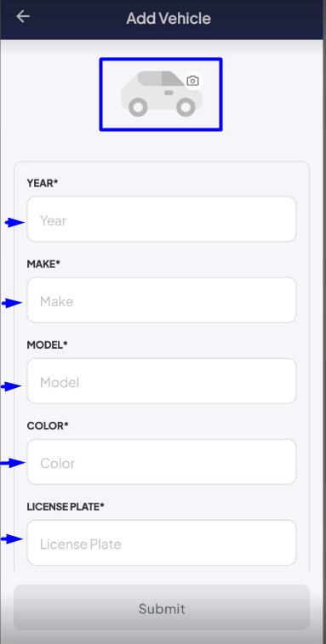The image size is (326, 644).
Task: Tap the camera icon to add photo
Action: point(193,81)
